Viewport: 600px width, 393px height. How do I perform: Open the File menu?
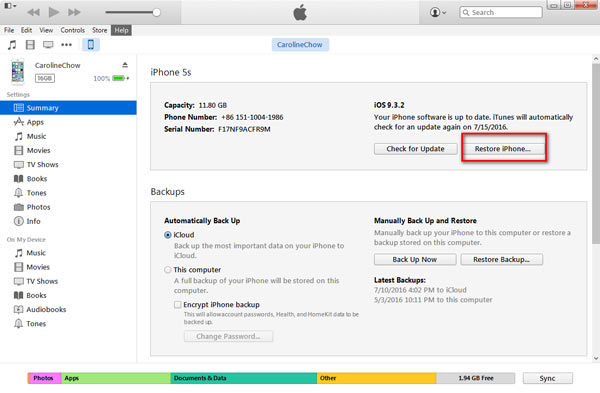pyautogui.click(x=9, y=30)
